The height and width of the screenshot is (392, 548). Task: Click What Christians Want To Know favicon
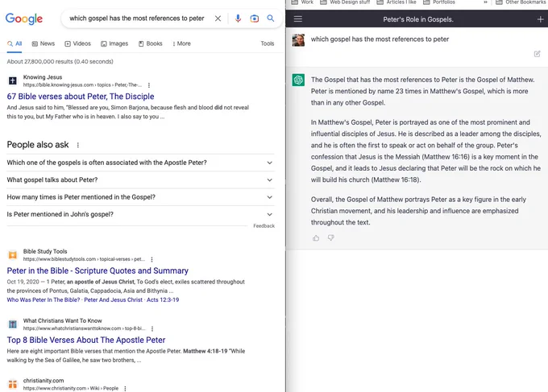13,324
